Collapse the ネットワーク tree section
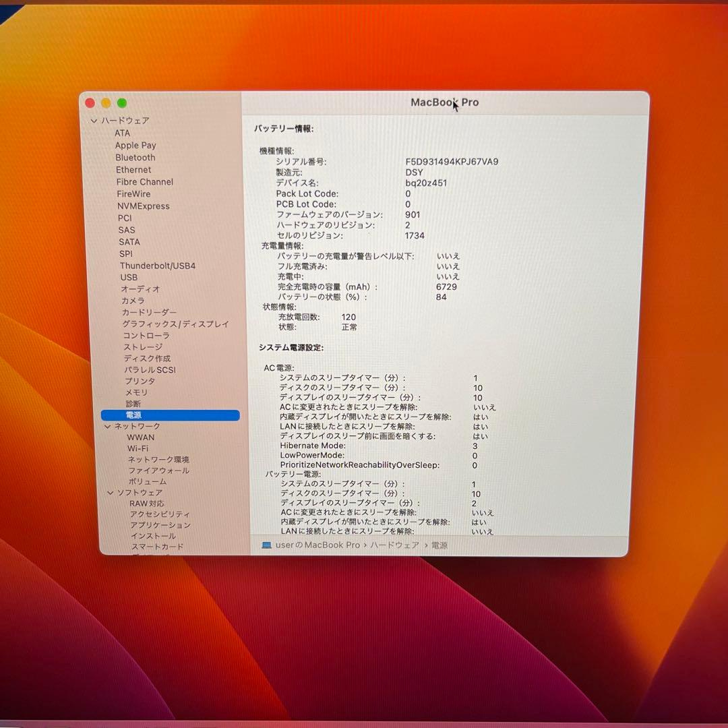728x728 pixels. 108,426
